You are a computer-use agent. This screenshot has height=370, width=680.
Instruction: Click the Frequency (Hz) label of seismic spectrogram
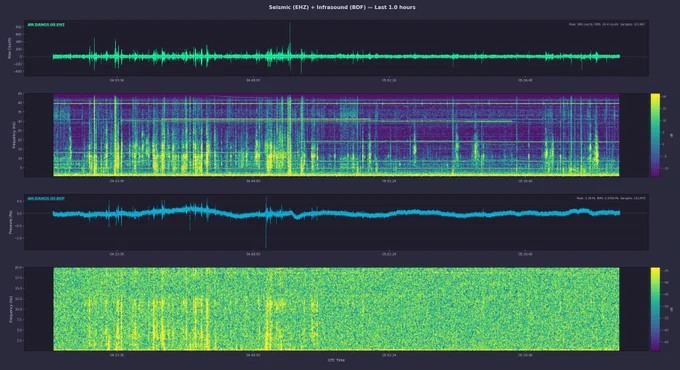(x=14, y=135)
